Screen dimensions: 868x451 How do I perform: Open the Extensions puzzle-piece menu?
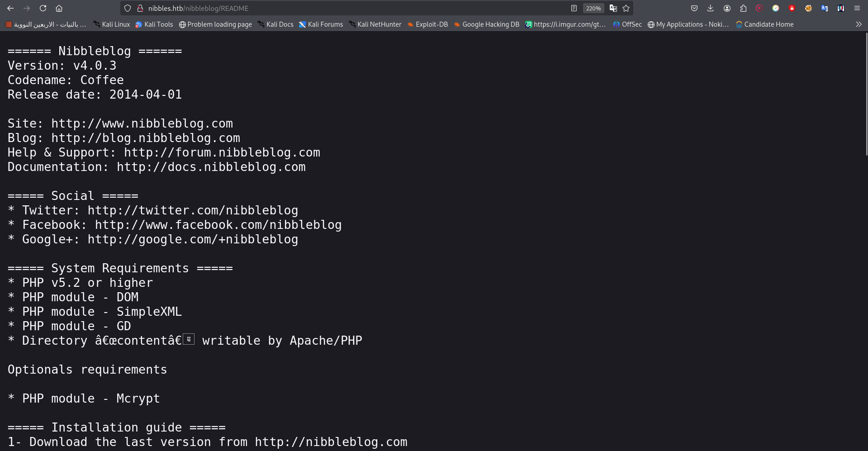pyautogui.click(x=743, y=8)
